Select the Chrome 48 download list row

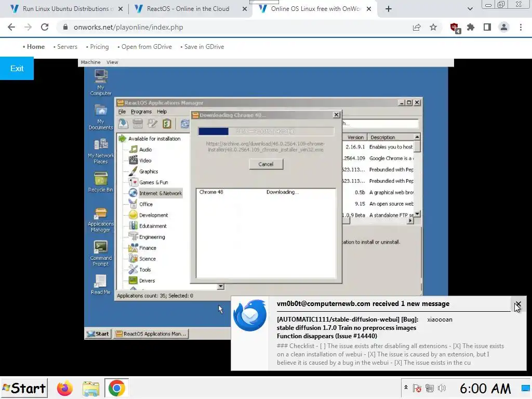pos(266,192)
